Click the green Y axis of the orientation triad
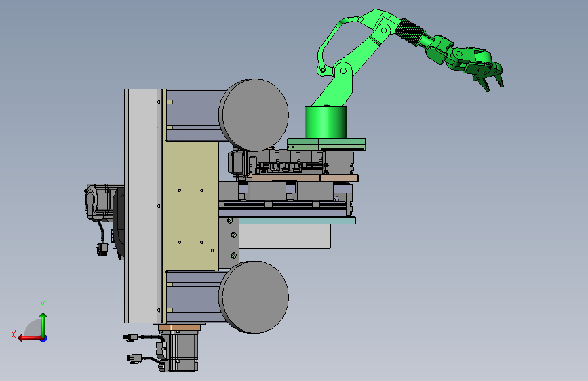The image size is (588, 381). click(x=43, y=325)
